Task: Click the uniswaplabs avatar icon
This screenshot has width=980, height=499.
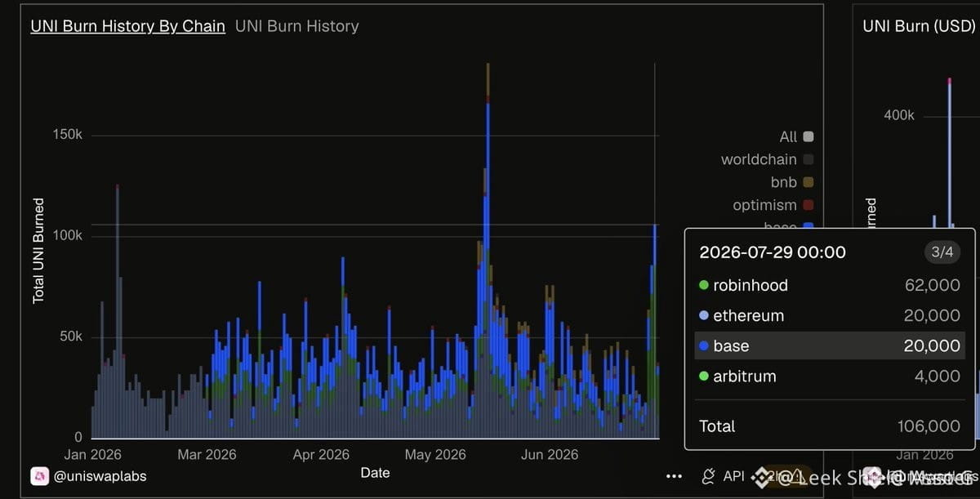Action: click(39, 475)
